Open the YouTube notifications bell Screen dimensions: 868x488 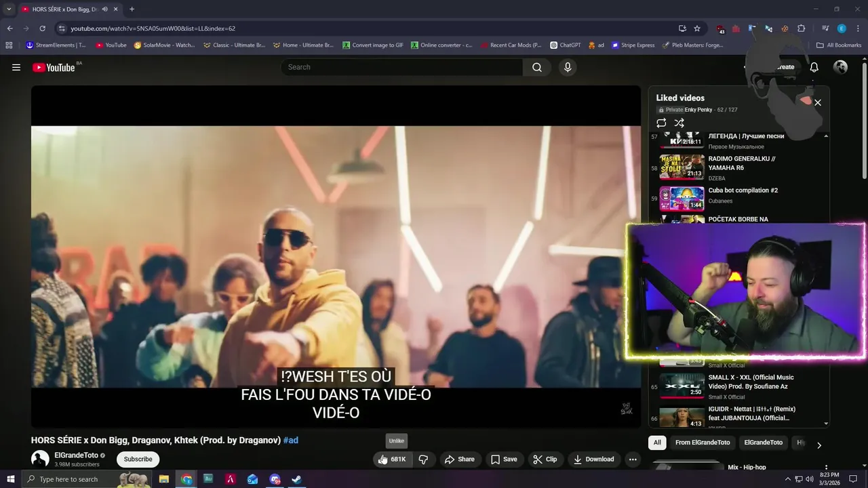[x=814, y=67]
